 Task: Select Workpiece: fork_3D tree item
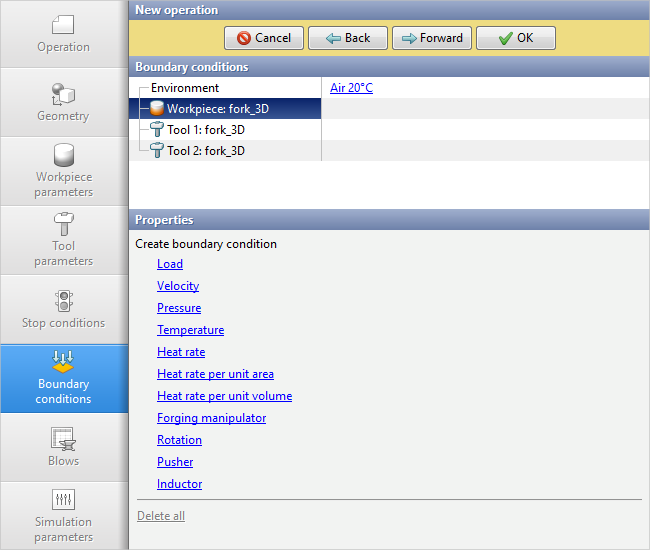click(x=217, y=109)
